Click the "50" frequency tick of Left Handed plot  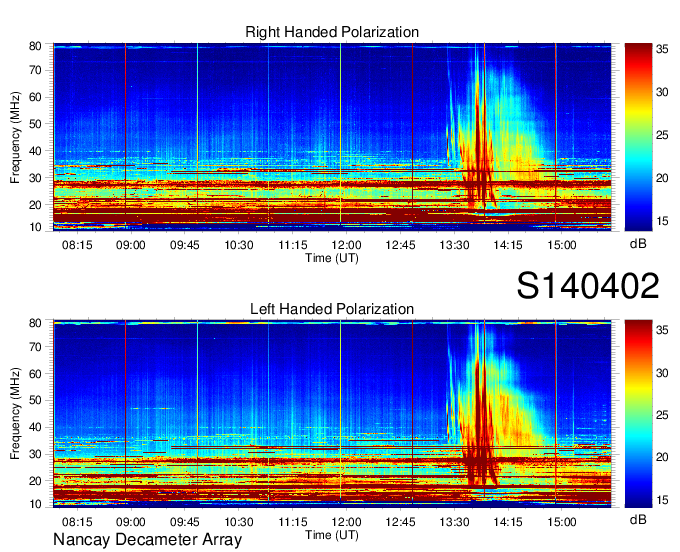35,400
